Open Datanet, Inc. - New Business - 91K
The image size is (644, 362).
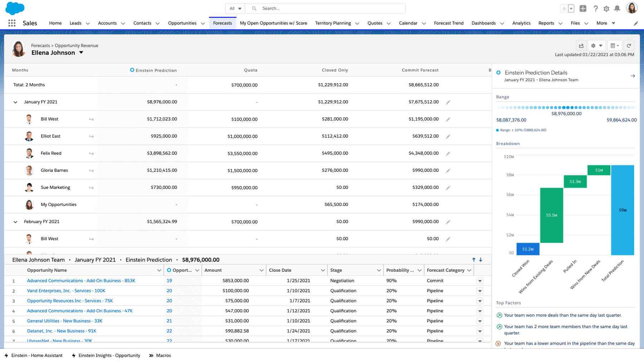62,331
